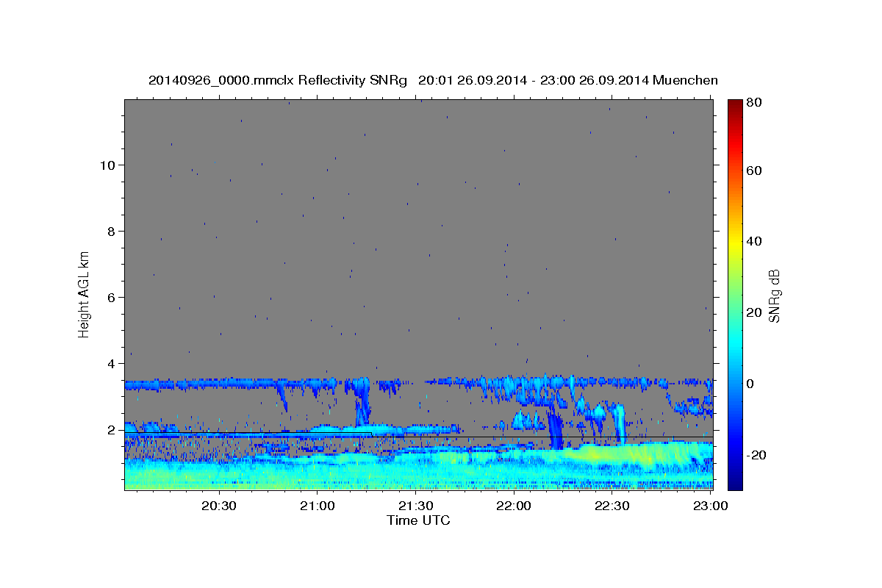Click the colorbar value 40
882x588 pixels.
point(755,241)
